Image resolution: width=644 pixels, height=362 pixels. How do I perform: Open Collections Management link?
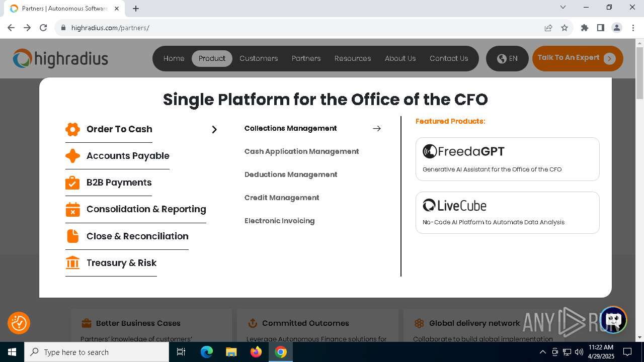coord(290,128)
